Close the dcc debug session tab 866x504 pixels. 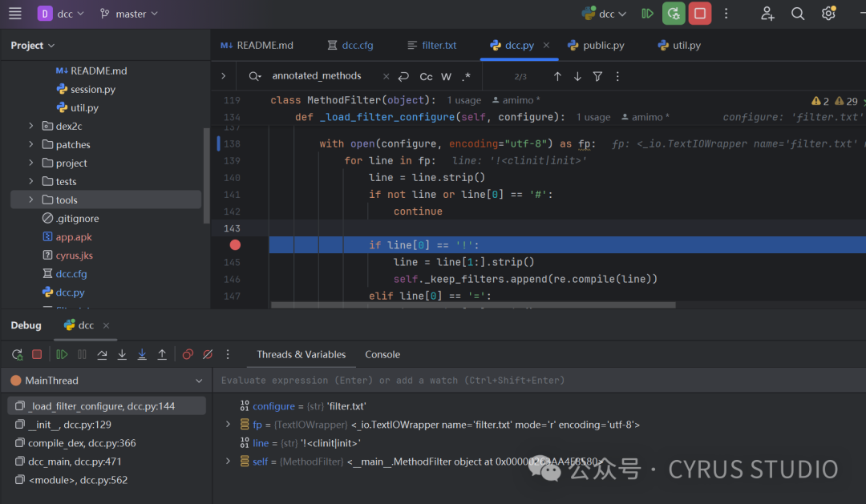[106, 325]
